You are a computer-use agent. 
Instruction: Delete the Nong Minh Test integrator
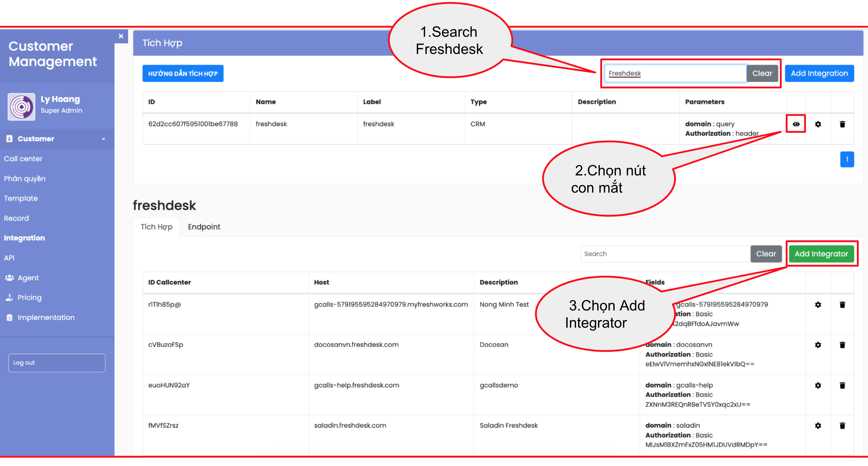tap(842, 304)
